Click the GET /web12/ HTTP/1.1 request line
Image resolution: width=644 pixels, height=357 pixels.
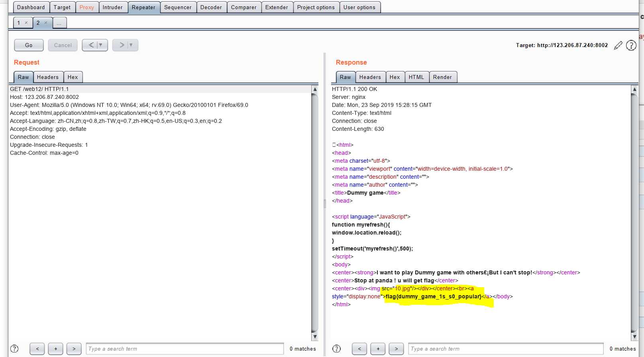[x=39, y=89]
